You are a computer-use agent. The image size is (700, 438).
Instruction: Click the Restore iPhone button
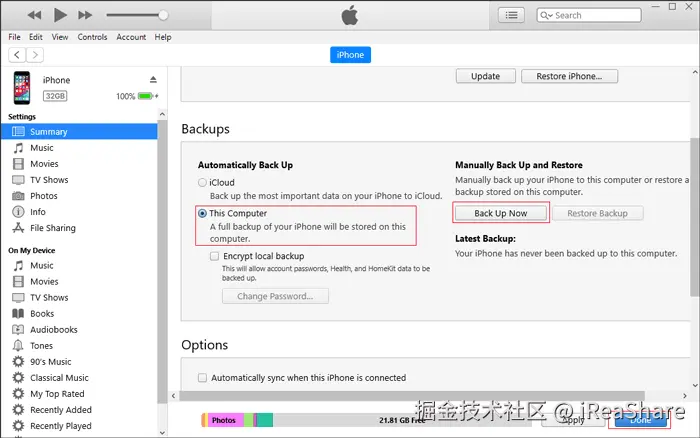pos(569,76)
